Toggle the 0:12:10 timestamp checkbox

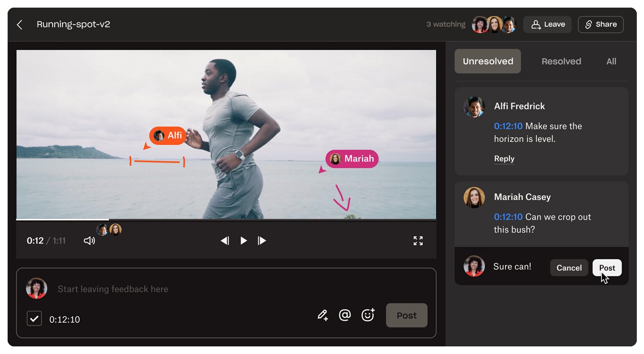point(34,318)
